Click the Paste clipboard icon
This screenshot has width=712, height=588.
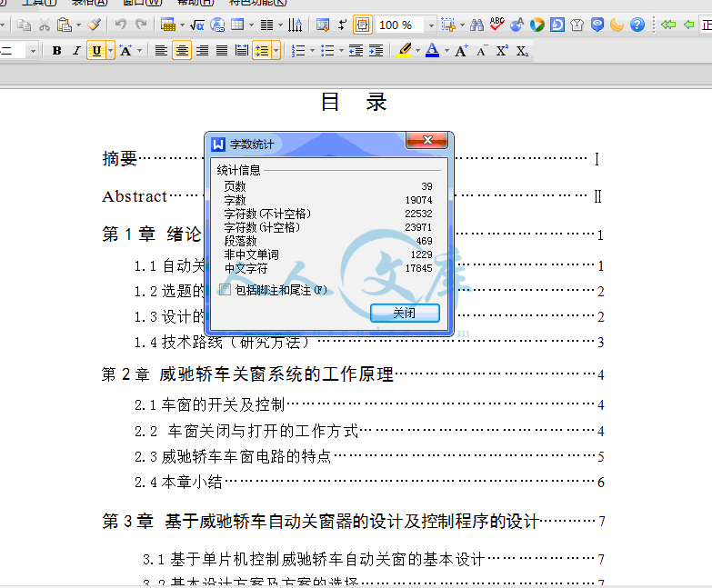coord(65,25)
